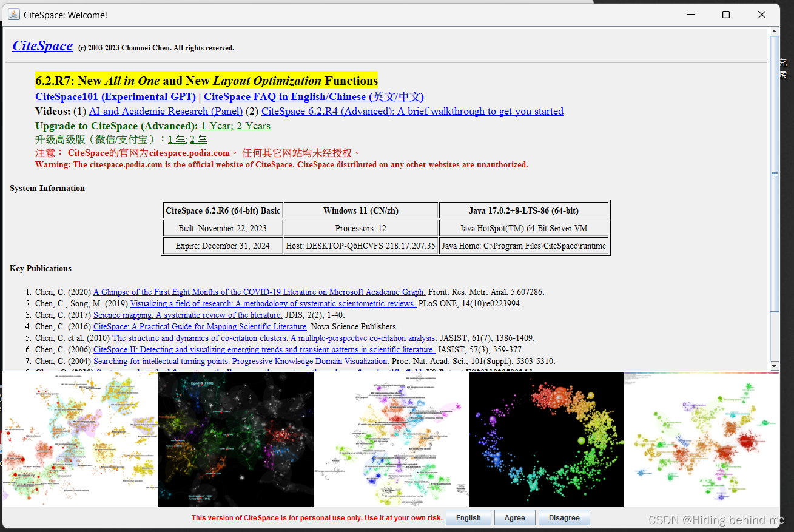Click the English unauthorized-websites warning text
Image resolution: width=794 pixels, height=532 pixels.
pos(281,164)
